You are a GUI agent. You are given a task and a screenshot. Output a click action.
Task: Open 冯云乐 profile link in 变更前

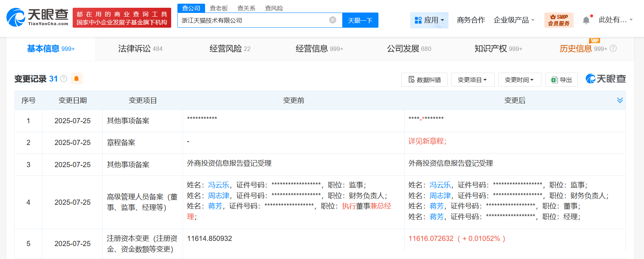tap(218, 185)
